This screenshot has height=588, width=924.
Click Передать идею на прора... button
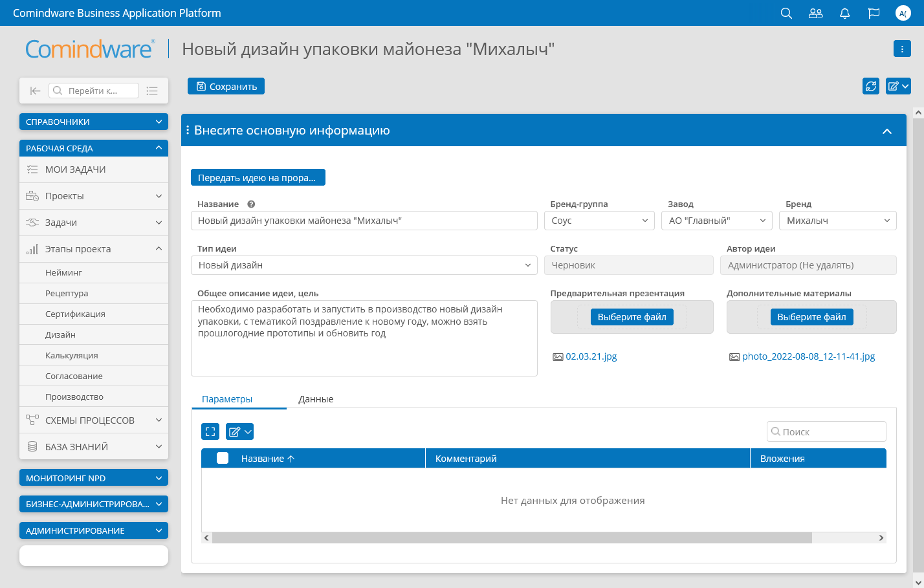point(258,177)
